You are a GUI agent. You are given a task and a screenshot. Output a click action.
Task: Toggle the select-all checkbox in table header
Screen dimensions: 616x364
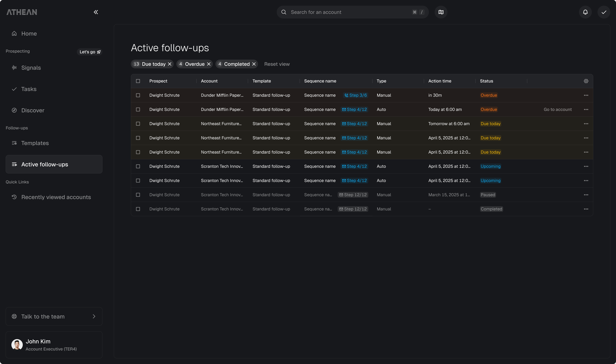[x=138, y=81]
